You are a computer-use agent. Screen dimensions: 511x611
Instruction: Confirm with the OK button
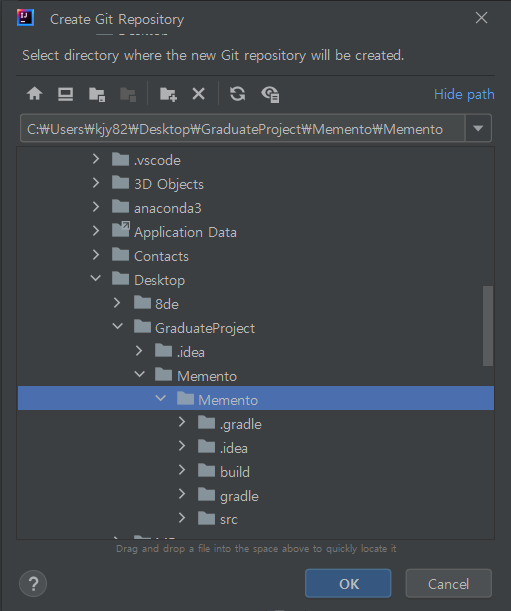[348, 583]
